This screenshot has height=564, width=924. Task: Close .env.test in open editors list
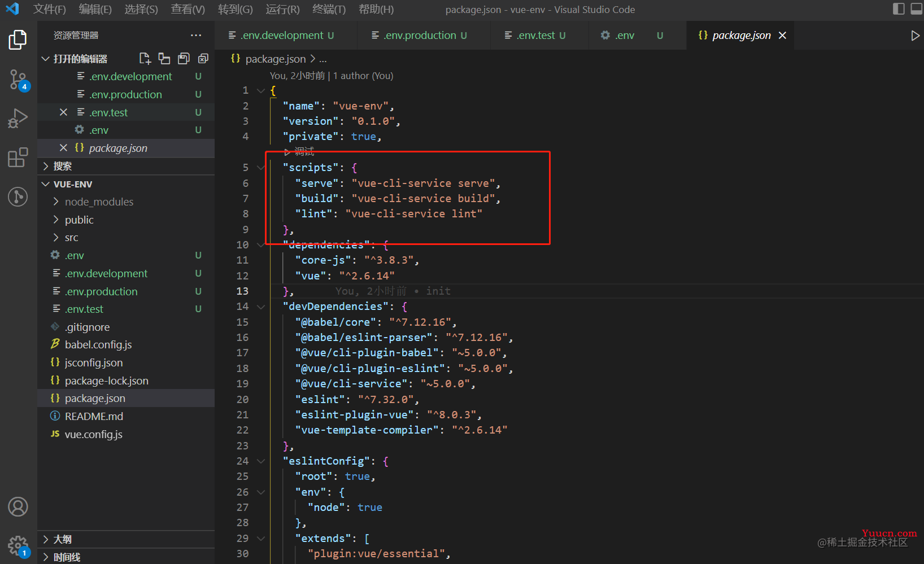point(63,112)
